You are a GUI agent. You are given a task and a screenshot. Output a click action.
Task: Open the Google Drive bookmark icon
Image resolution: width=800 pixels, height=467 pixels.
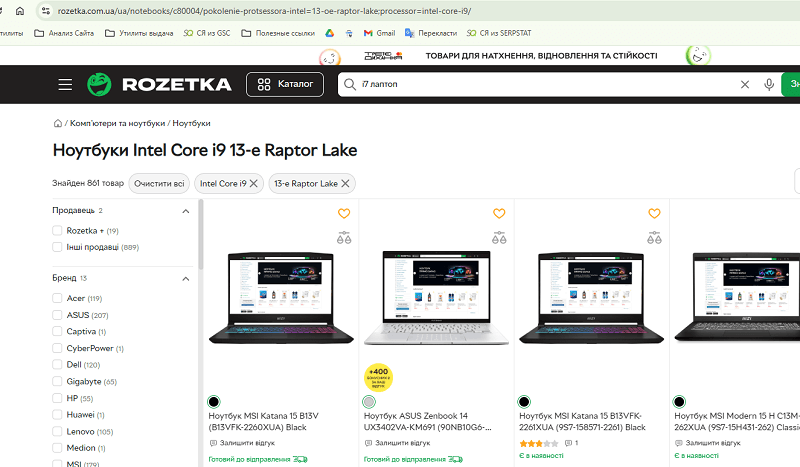pyautogui.click(x=330, y=33)
